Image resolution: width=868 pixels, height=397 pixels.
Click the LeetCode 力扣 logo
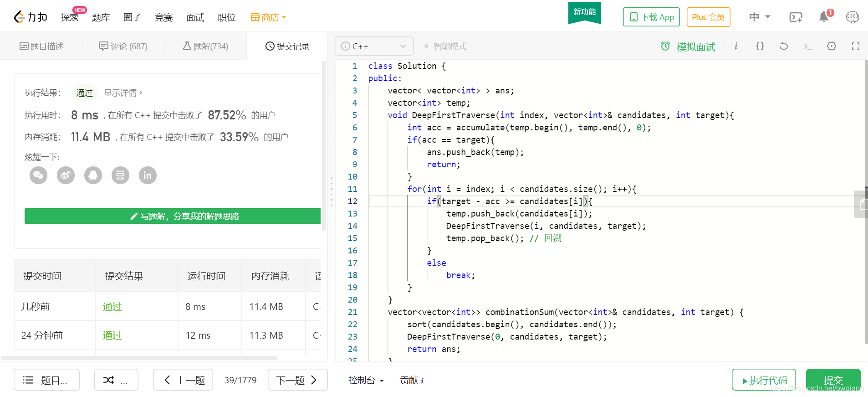[30, 17]
